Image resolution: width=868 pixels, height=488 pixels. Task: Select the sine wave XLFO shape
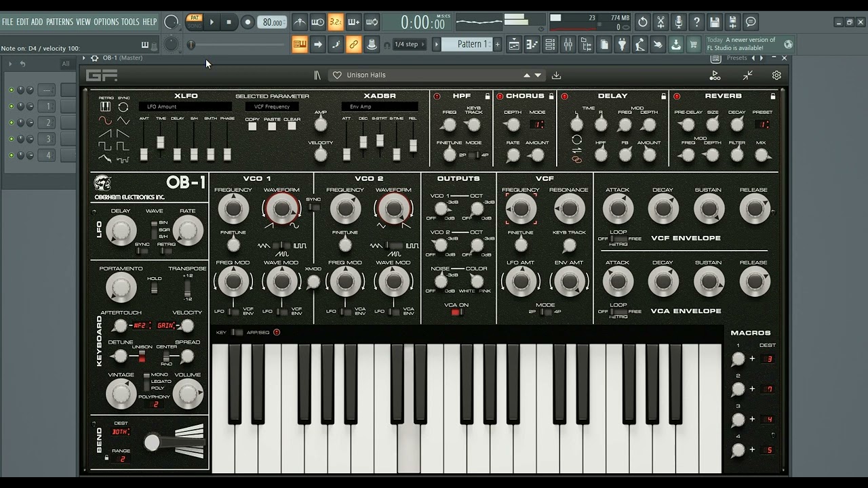[x=105, y=120]
